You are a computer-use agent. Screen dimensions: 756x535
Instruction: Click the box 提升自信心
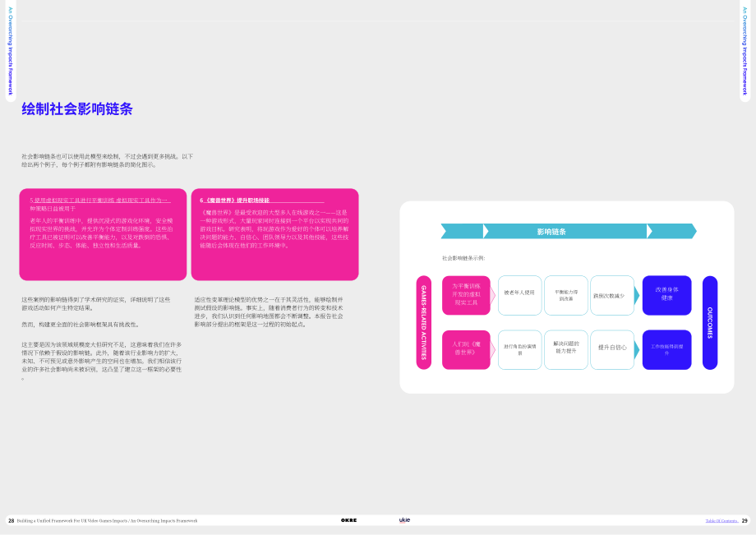pos(612,350)
